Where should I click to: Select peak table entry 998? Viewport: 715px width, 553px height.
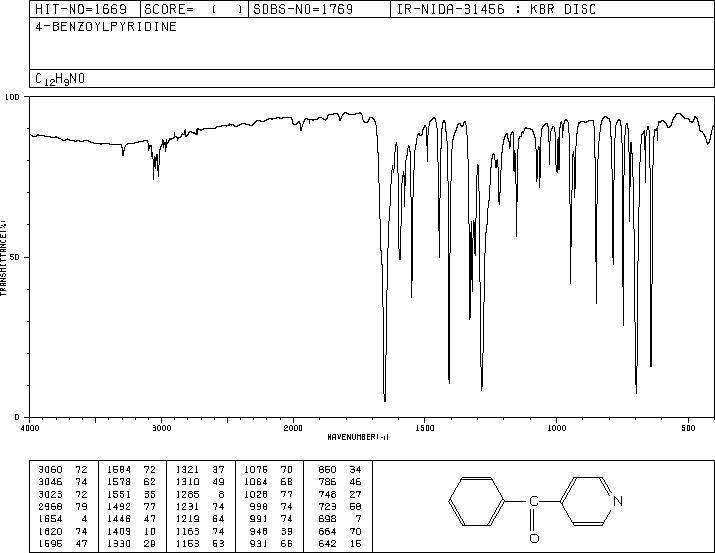pyautogui.click(x=259, y=506)
